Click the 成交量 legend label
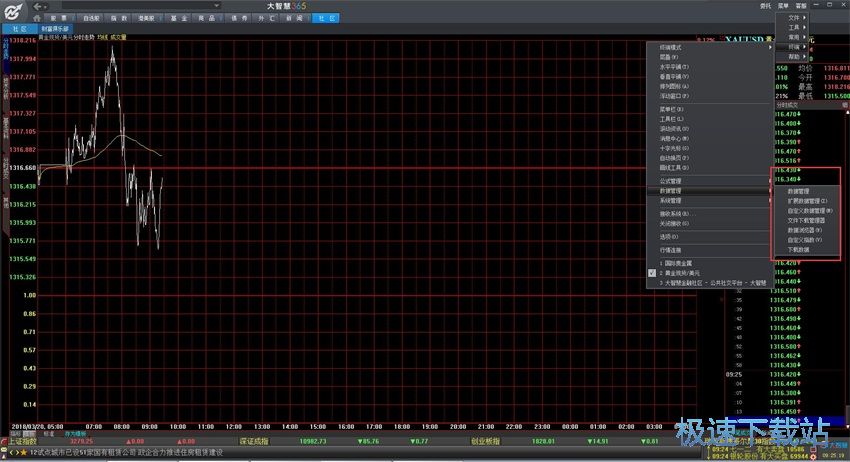 [x=118, y=37]
